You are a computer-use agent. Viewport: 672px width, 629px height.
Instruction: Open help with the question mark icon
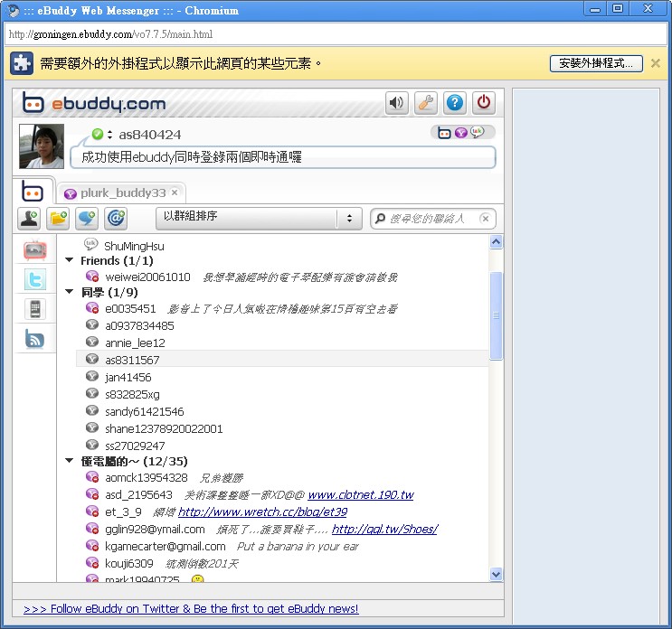click(x=455, y=103)
